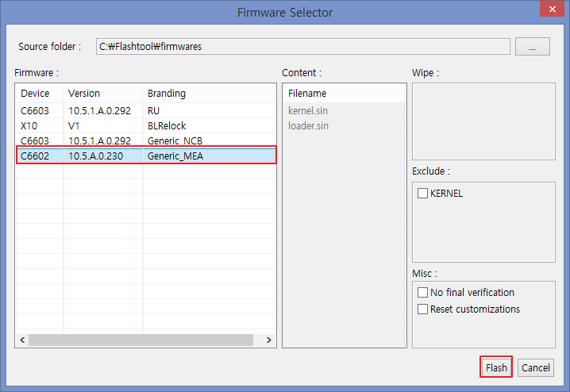The height and width of the screenshot is (392, 570).
Task: Click the Source folder path field
Action: pyautogui.click(x=302, y=47)
